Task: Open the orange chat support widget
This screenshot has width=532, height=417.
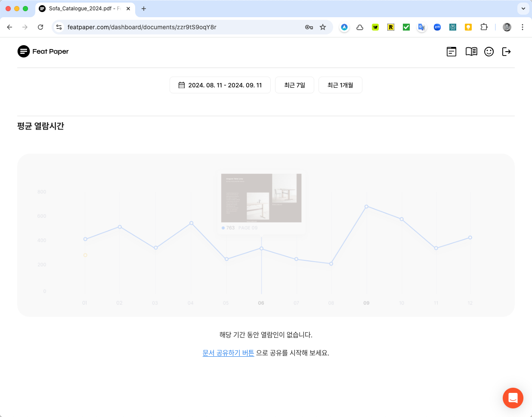Action: 513,398
